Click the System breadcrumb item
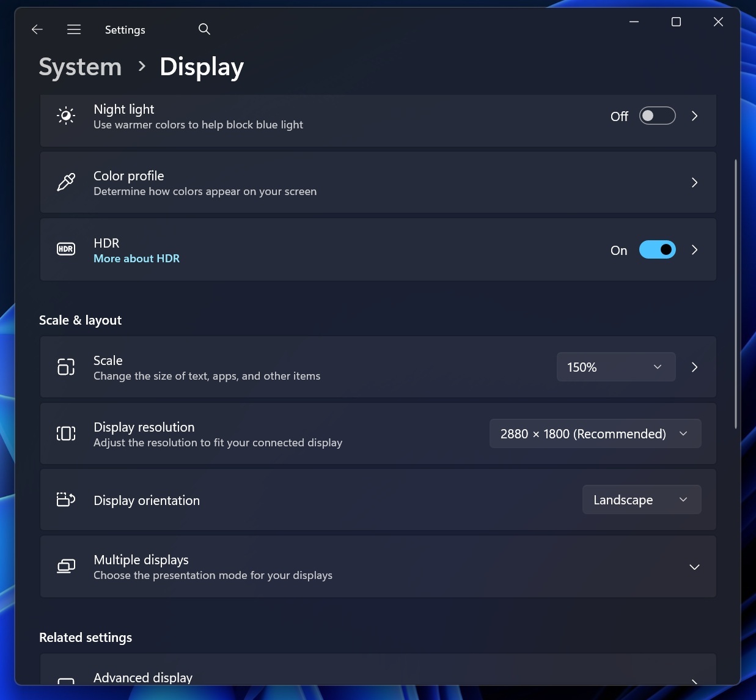Image resolution: width=756 pixels, height=700 pixels. pyautogui.click(x=79, y=67)
